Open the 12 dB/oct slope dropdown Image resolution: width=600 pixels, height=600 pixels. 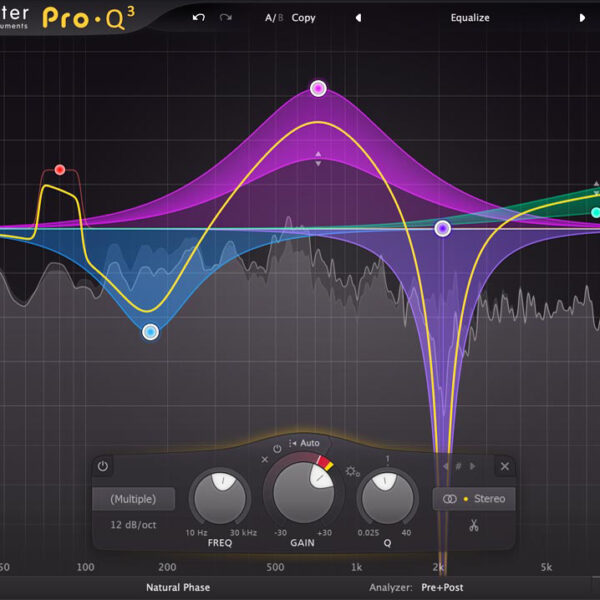click(x=133, y=524)
